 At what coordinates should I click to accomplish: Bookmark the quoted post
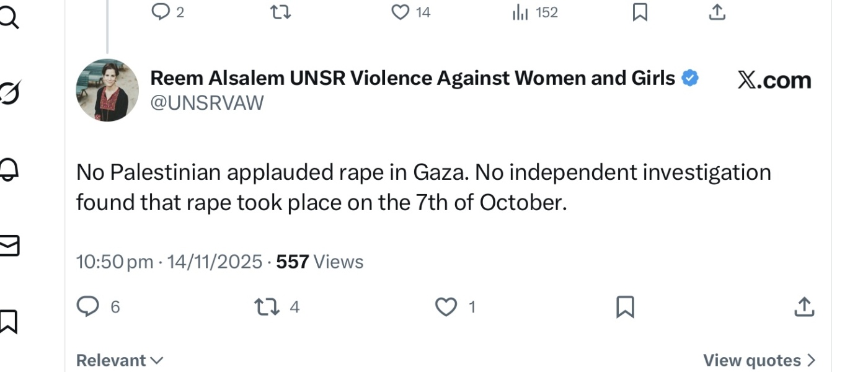tap(640, 11)
